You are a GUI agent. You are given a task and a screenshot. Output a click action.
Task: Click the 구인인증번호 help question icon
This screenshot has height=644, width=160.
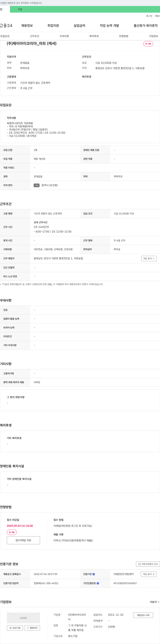click(98, 583)
